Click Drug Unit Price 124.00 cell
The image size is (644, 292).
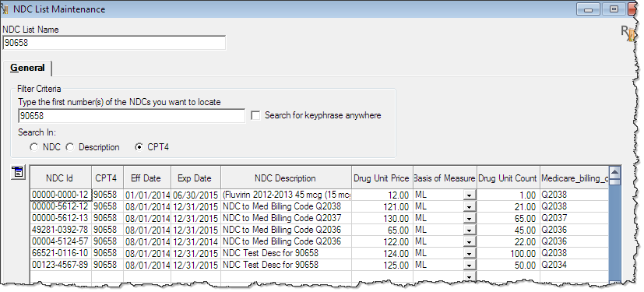382,254
